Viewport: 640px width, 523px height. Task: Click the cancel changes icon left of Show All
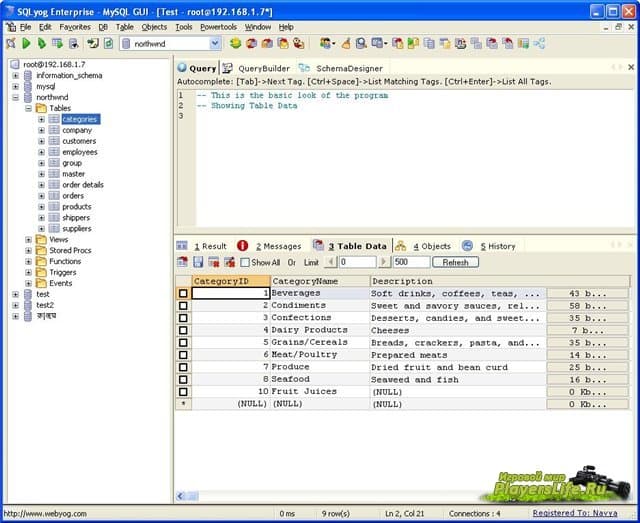pyautogui.click(x=229, y=262)
